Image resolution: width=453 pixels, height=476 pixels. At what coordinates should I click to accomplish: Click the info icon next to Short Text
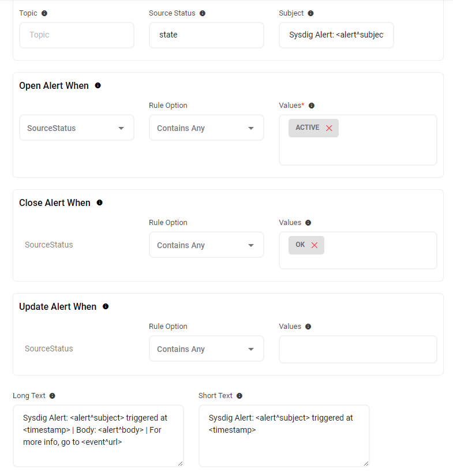pyautogui.click(x=239, y=396)
